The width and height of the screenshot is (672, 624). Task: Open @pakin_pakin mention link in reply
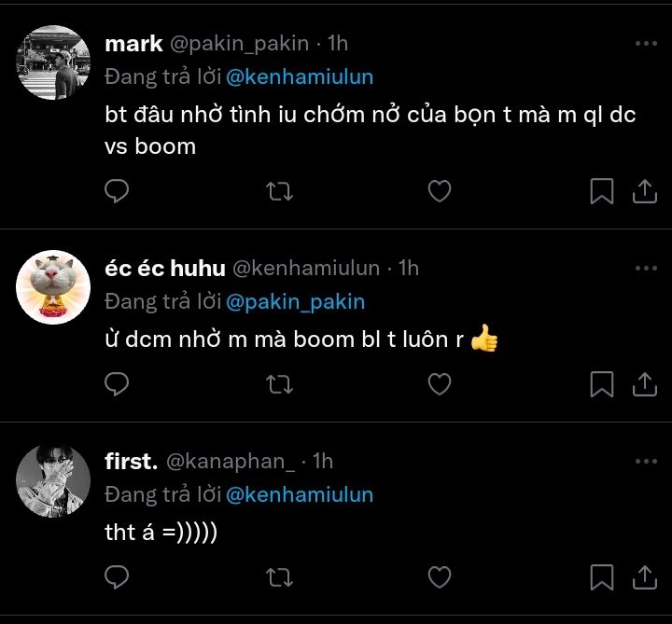point(295,302)
